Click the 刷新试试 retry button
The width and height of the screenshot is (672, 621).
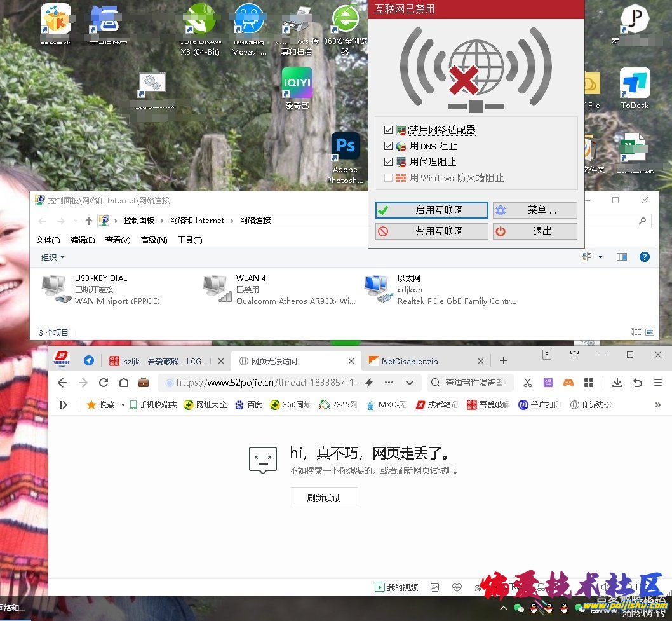tap(324, 498)
